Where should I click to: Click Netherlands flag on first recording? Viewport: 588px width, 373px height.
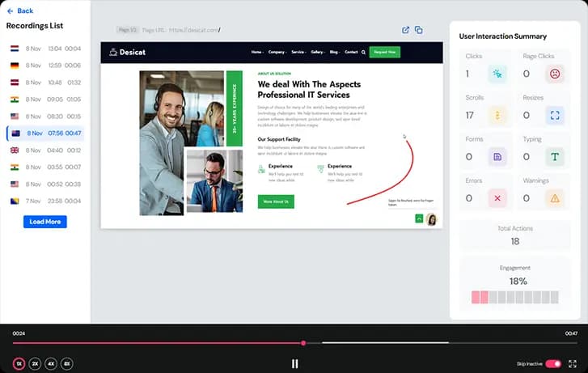(15, 49)
